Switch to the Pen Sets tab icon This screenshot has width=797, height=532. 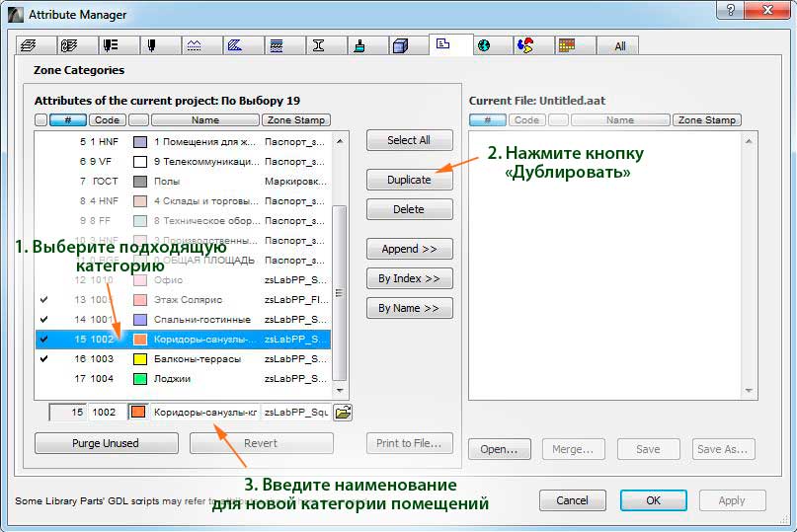point(111,45)
